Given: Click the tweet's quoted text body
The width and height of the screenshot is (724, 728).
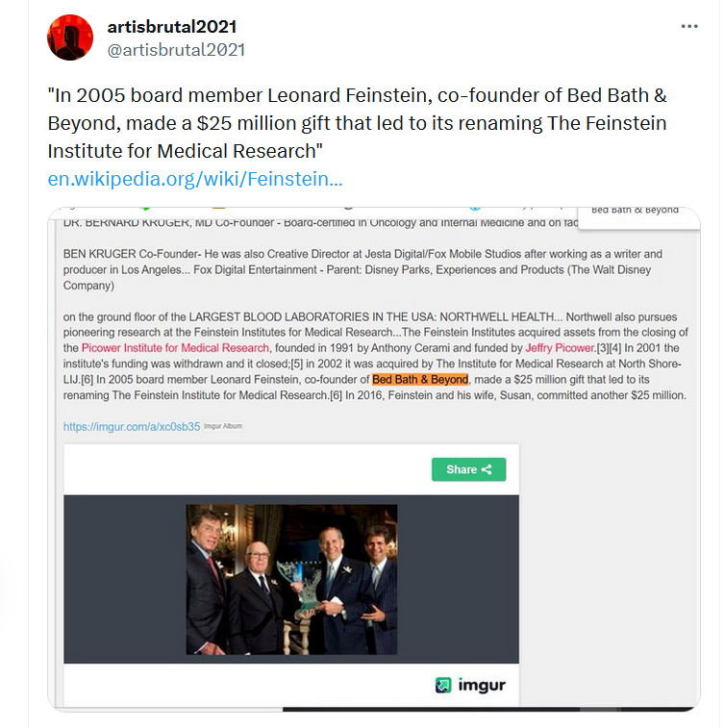Looking at the screenshot, I should coord(358,123).
